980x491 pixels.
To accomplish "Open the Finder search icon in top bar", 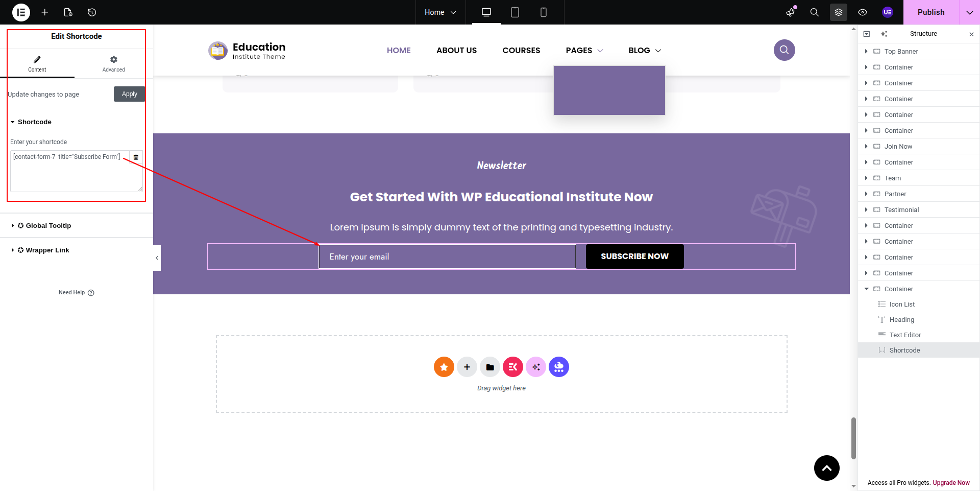I will pyautogui.click(x=814, y=12).
